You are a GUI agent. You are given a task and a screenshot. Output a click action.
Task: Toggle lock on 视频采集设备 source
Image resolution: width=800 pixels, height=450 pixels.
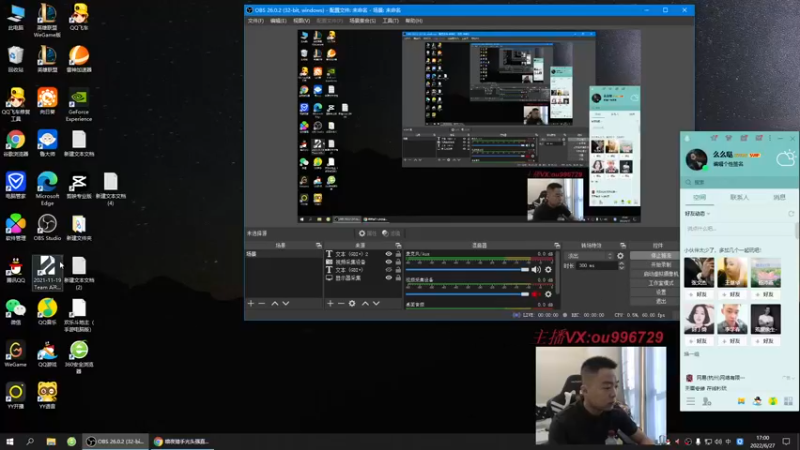(x=398, y=262)
